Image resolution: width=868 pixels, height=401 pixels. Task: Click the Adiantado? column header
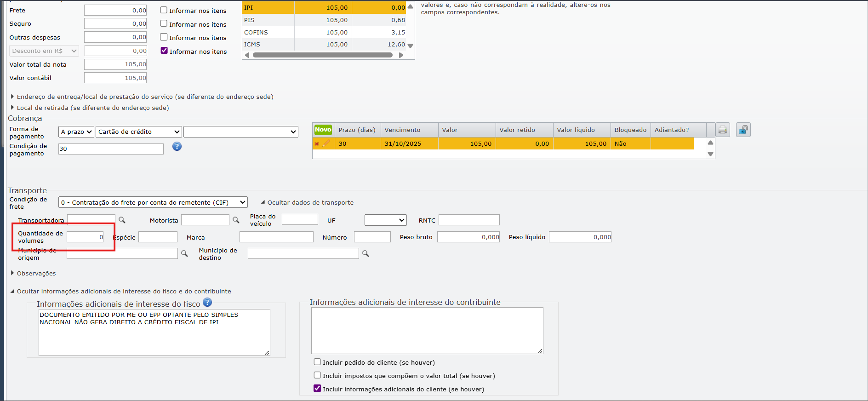[678, 130]
